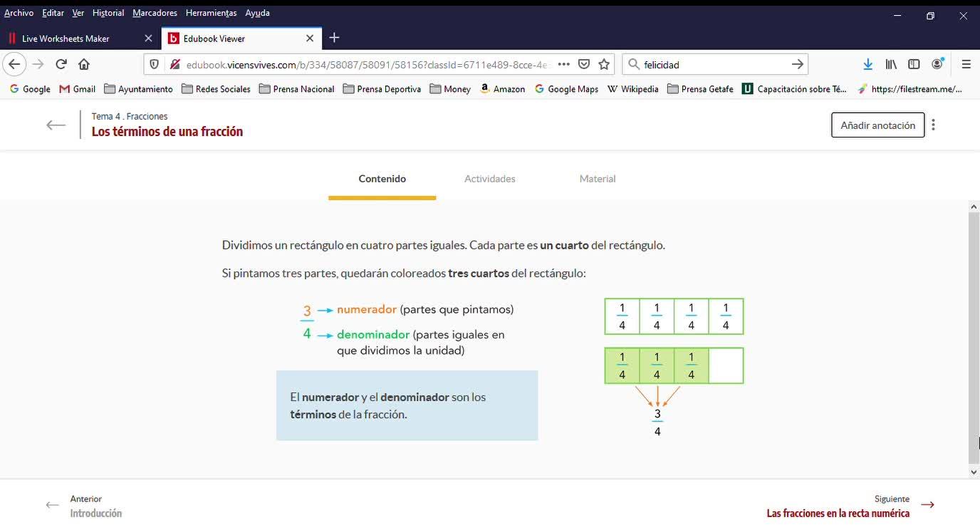Open the Firefox hamburger menu

point(966,64)
